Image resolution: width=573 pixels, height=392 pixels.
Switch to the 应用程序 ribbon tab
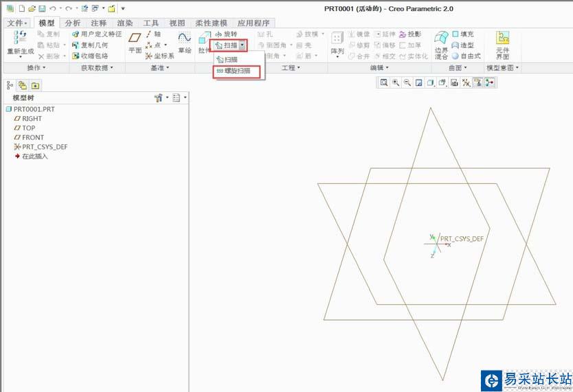point(254,23)
